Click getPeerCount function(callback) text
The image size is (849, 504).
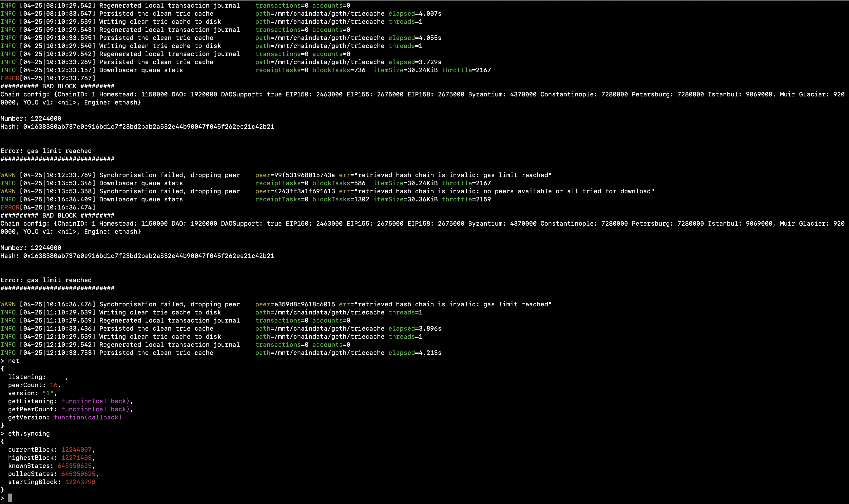click(x=95, y=409)
